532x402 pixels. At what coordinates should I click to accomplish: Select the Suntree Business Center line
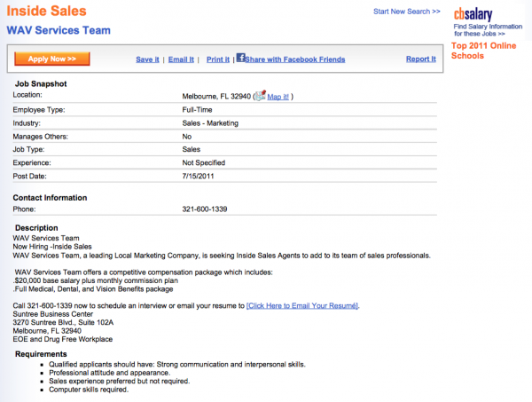click(x=53, y=314)
